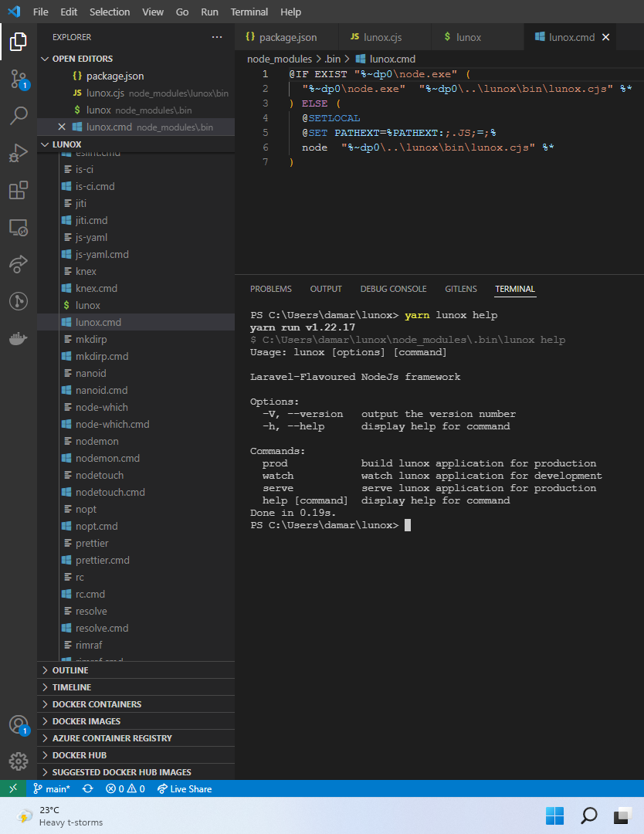Screen dimensions: 644x834
Task: Click synchronize changes icon in status bar
Action: 88,788
